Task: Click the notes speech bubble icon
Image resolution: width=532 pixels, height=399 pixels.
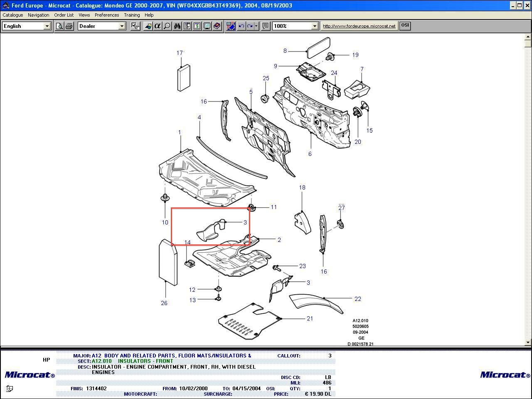Action: click(265, 26)
